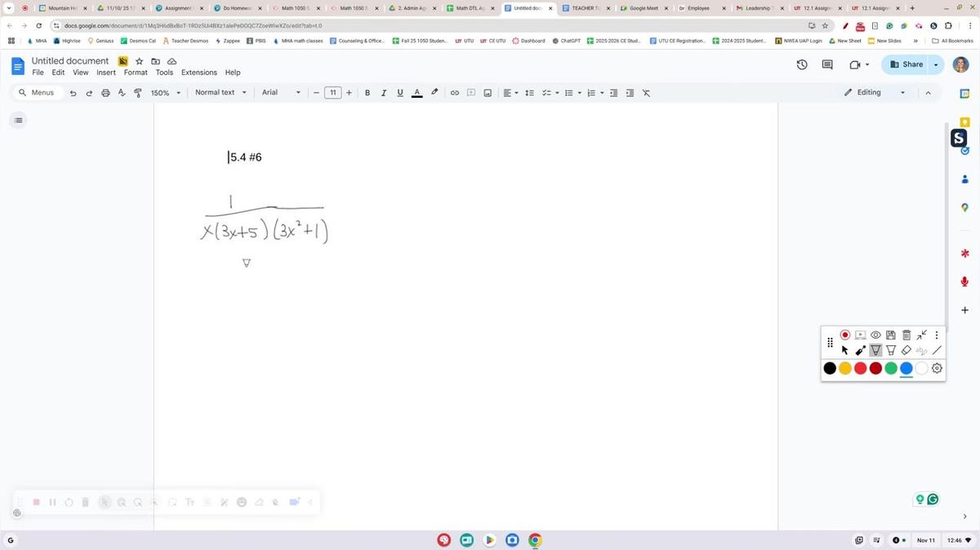Collapse the annotation toolbar with the shrink arrows
980x550 pixels.
point(921,335)
